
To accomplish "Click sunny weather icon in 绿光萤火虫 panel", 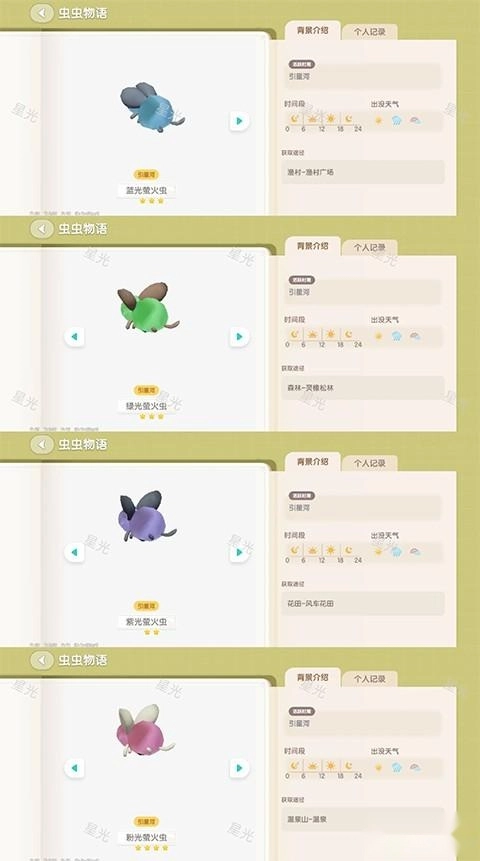I will pyautogui.click(x=378, y=336).
